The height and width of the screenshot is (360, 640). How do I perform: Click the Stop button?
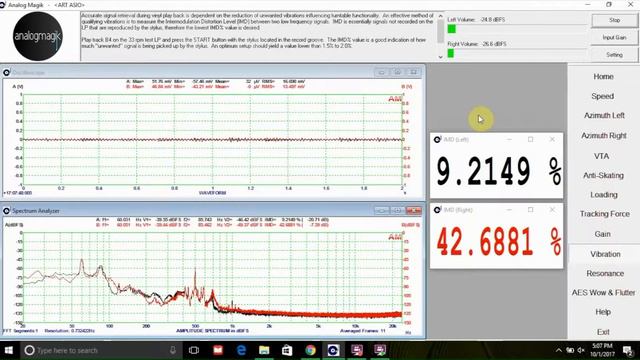614,20
